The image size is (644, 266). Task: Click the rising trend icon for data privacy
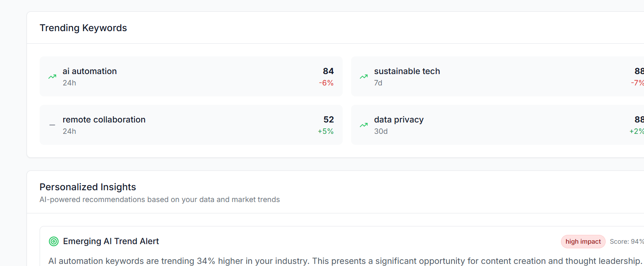(364, 125)
